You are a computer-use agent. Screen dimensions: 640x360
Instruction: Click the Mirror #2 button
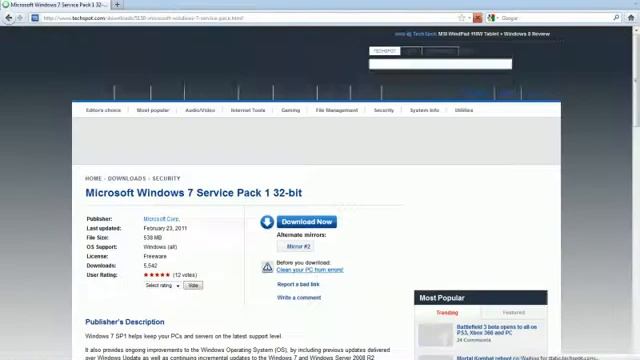(x=296, y=247)
